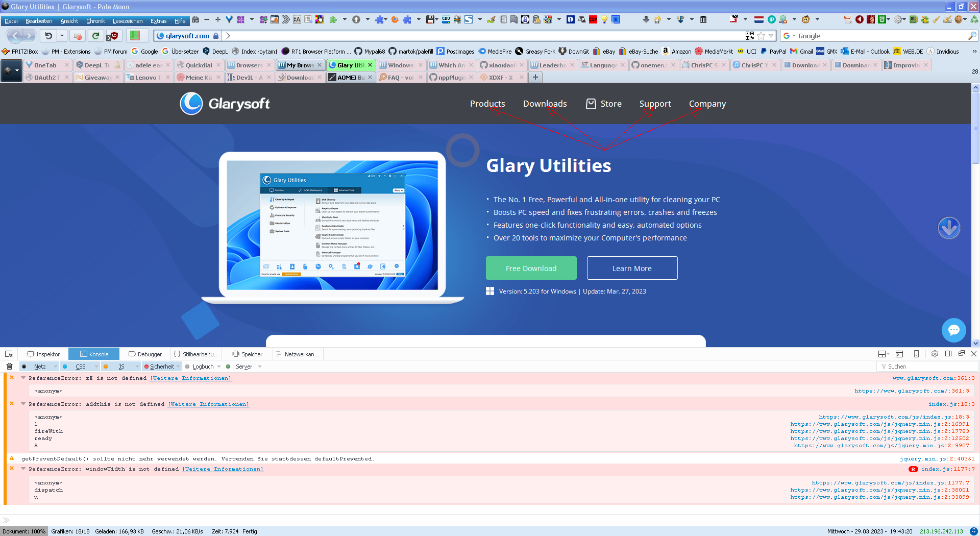
Task: Open the undo history dropdown arrow
Action: pos(62,36)
